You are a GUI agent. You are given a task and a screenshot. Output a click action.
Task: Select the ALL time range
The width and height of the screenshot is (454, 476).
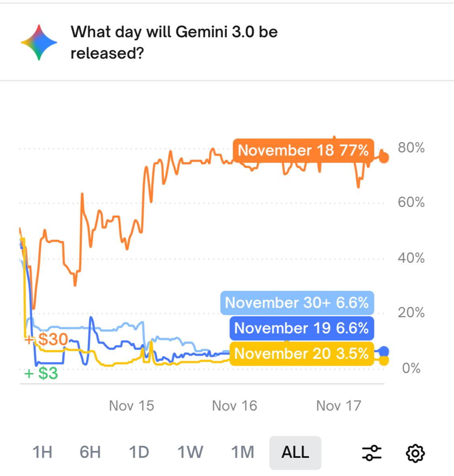295,453
